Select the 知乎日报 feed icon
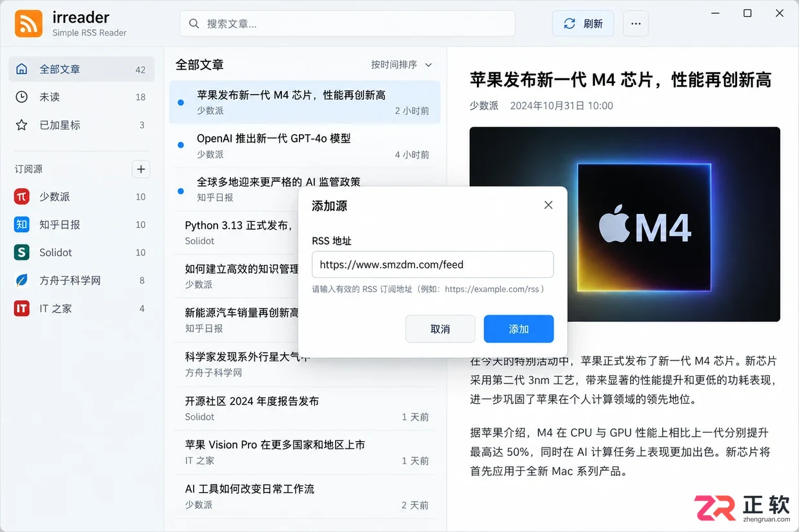Image resolution: width=799 pixels, height=532 pixels. pos(22,224)
